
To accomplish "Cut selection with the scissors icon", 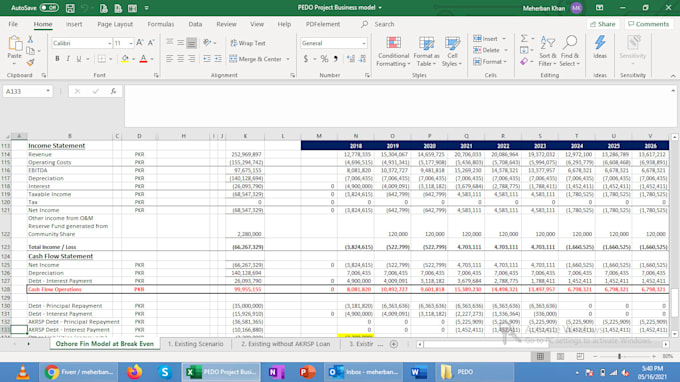I will click(x=30, y=39).
